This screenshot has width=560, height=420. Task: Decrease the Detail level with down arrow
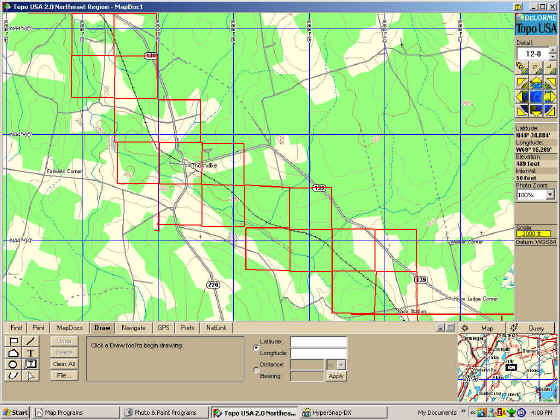point(553,56)
